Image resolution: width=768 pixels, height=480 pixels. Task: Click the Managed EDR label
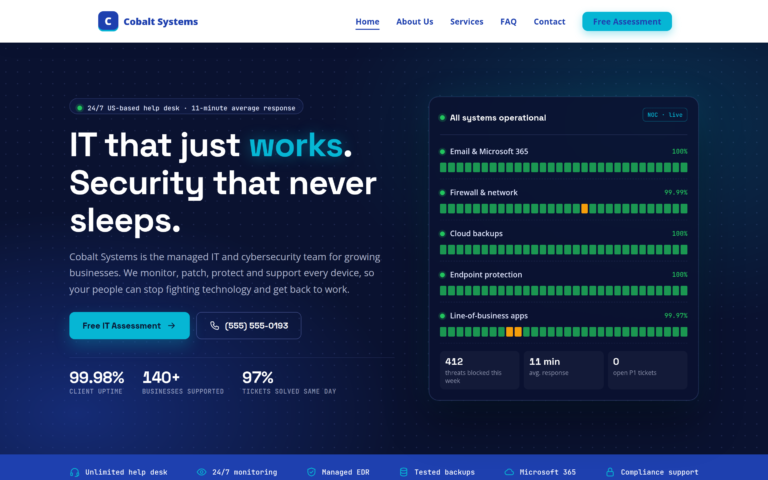[x=345, y=472]
